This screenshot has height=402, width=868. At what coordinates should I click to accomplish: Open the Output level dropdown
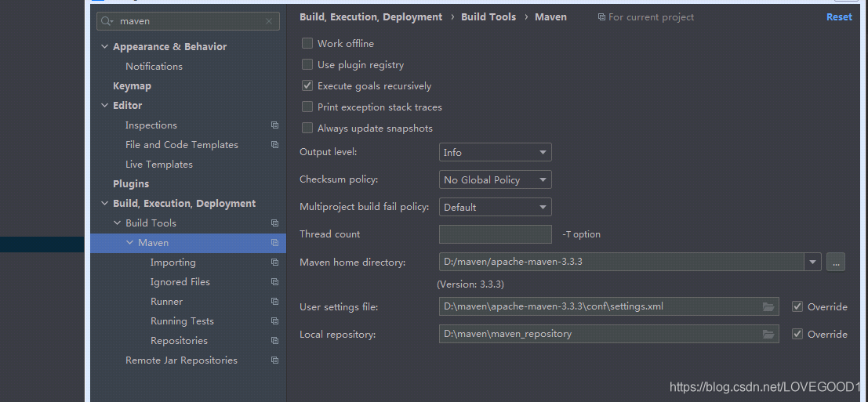(496, 152)
